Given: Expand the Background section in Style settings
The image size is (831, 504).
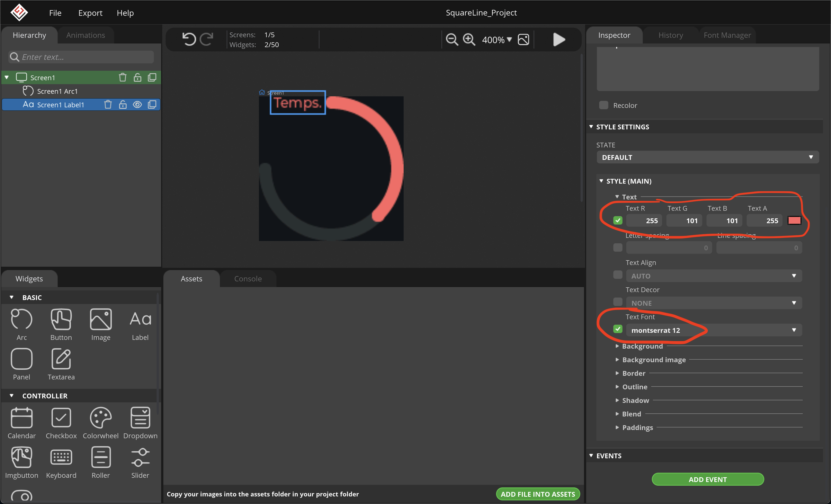Looking at the screenshot, I should 642,346.
